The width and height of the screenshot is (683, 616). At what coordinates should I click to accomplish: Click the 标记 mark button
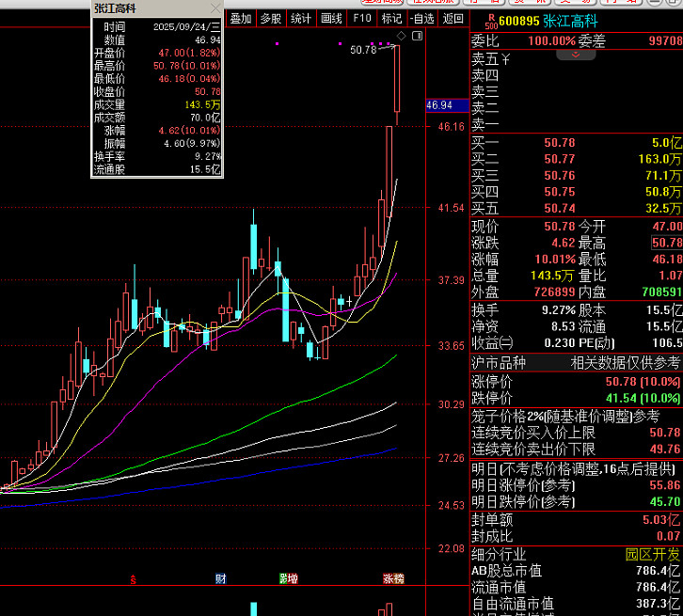[391, 18]
